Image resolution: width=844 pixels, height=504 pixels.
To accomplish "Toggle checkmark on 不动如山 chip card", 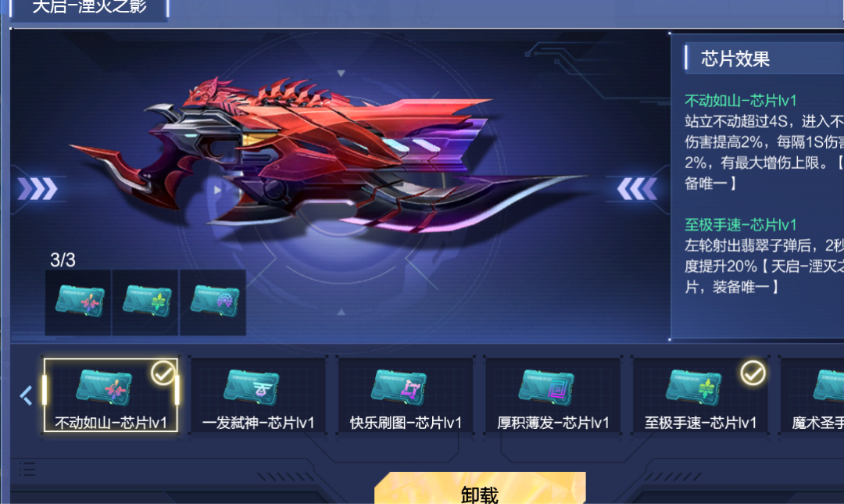I will [163, 374].
